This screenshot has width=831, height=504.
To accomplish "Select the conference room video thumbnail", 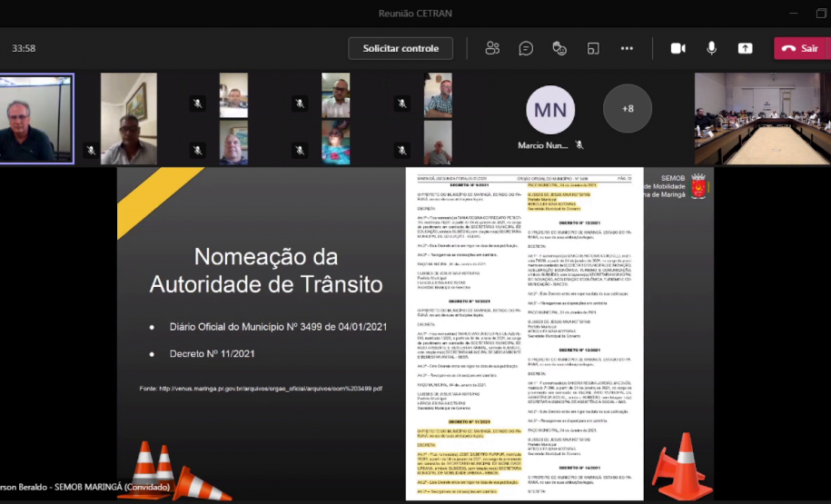I will (763, 118).
